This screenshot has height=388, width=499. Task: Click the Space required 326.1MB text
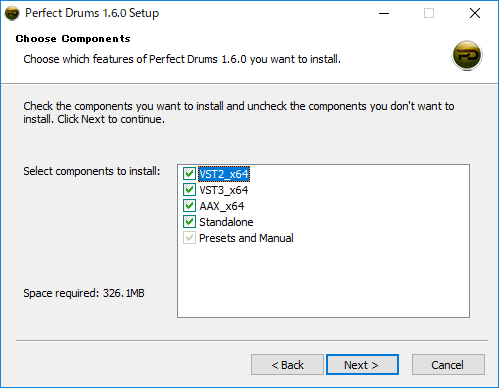[x=84, y=293]
